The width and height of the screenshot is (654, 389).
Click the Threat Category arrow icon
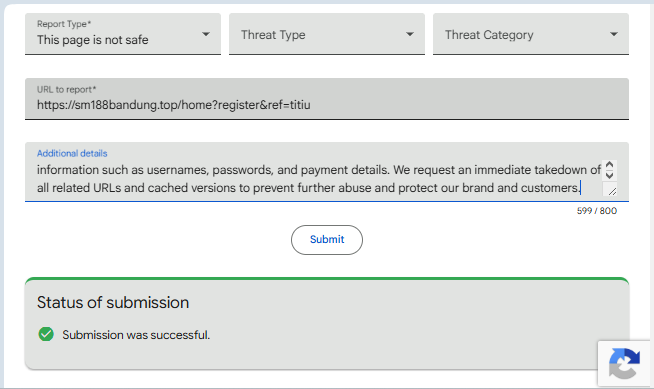pos(614,34)
